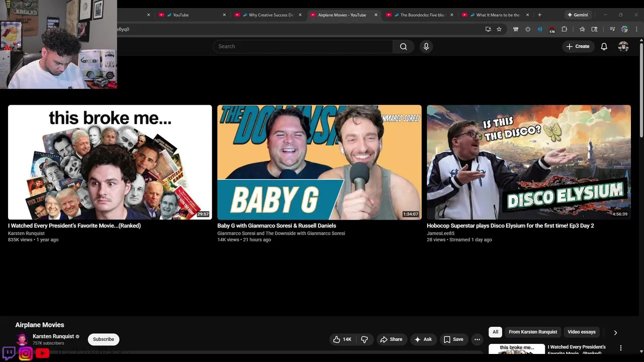The width and height of the screenshot is (644, 362).
Task: Open JamesLee85 channel link
Action: coord(440,233)
